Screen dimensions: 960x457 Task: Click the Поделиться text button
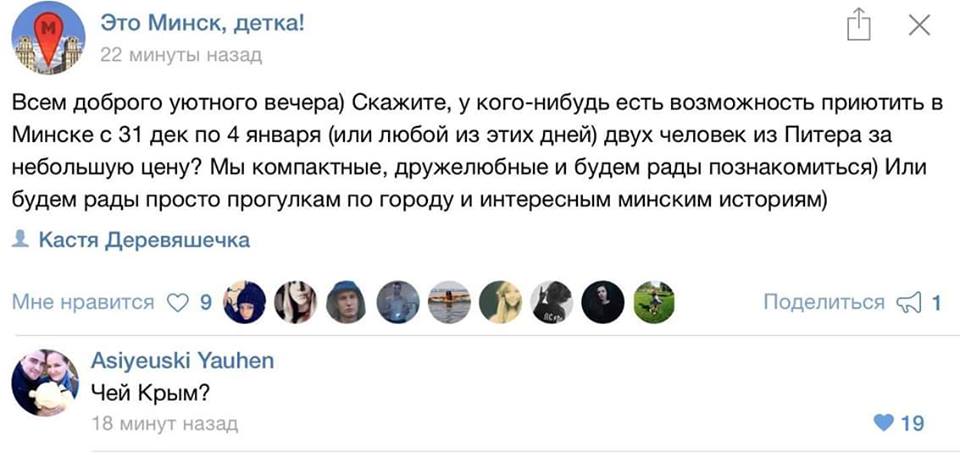[823, 302]
